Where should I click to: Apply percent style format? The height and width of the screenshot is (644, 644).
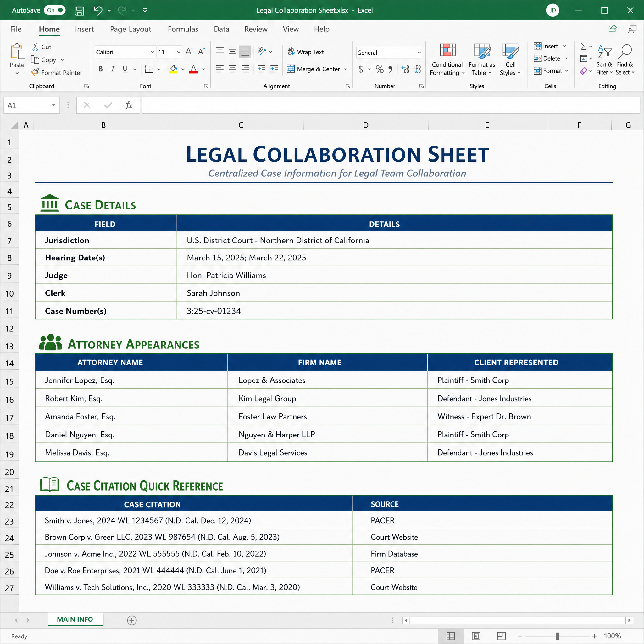(379, 69)
